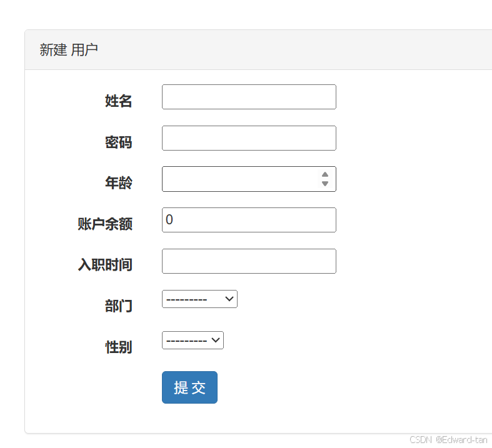
Task: Click the 性别 label text
Action: (118, 347)
